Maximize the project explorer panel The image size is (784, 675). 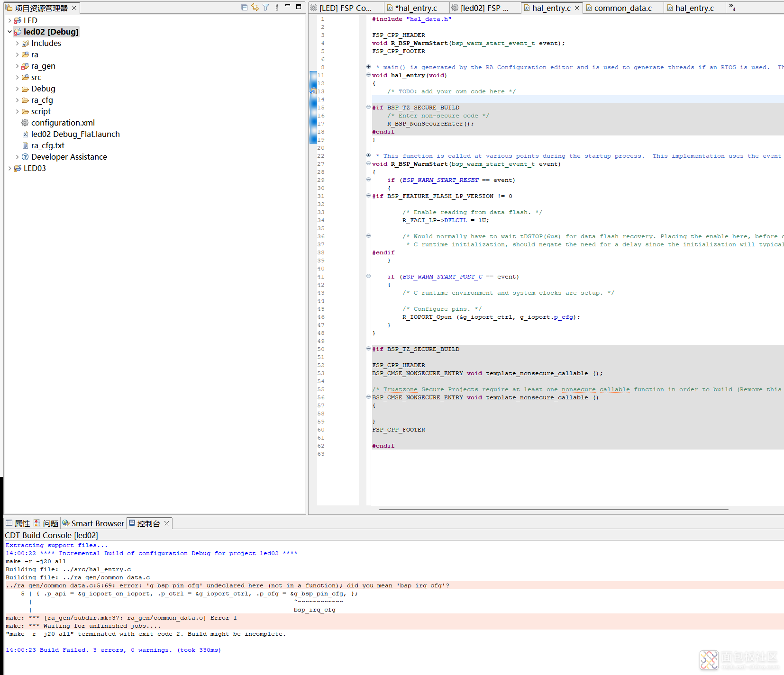pos(299,7)
